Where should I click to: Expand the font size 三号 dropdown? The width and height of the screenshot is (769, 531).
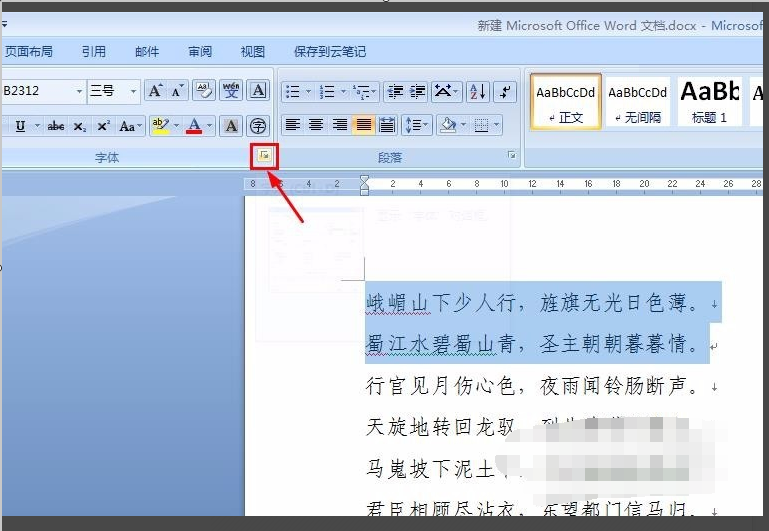coord(133,91)
